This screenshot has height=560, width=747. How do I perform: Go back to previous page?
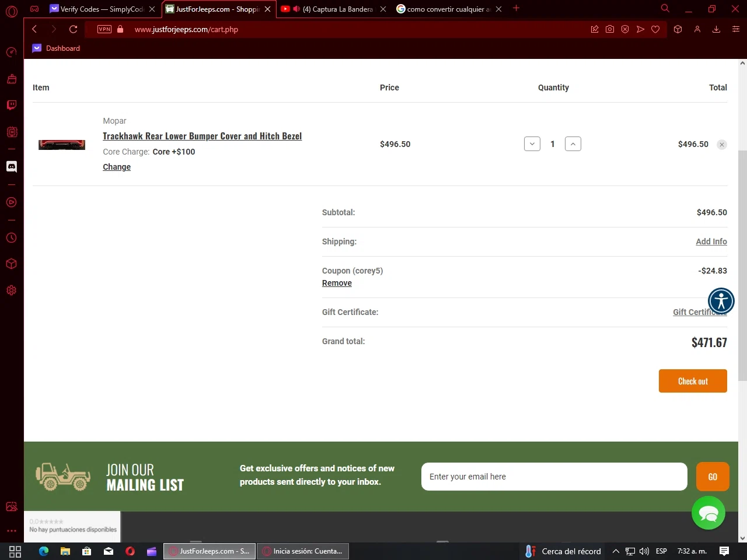pos(34,29)
